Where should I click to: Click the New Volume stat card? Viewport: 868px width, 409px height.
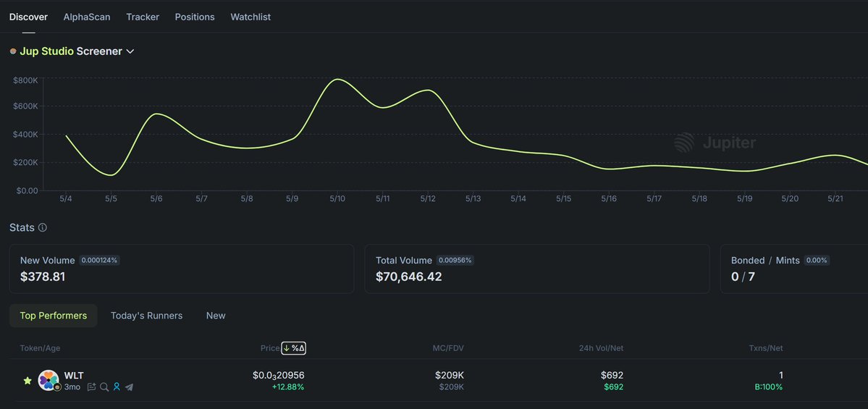point(182,269)
